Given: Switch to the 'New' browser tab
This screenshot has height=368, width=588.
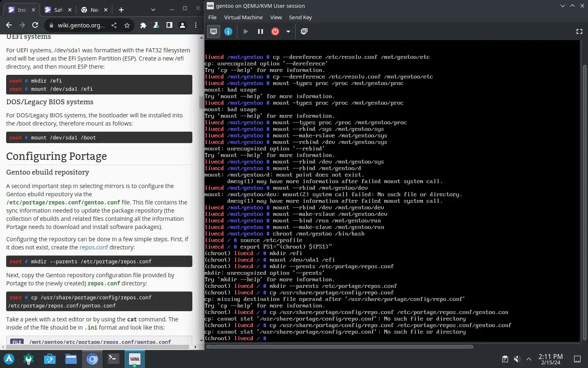Looking at the screenshot, I should pos(94,10).
